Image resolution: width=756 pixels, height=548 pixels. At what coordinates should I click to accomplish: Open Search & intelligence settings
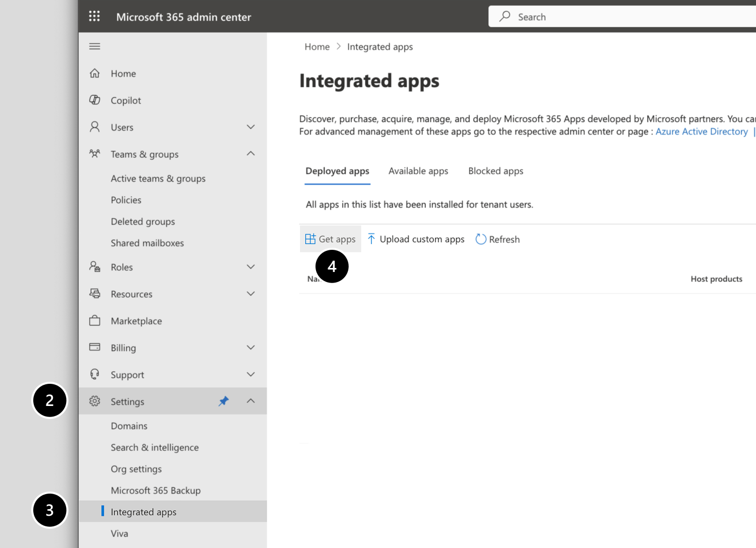[155, 447]
